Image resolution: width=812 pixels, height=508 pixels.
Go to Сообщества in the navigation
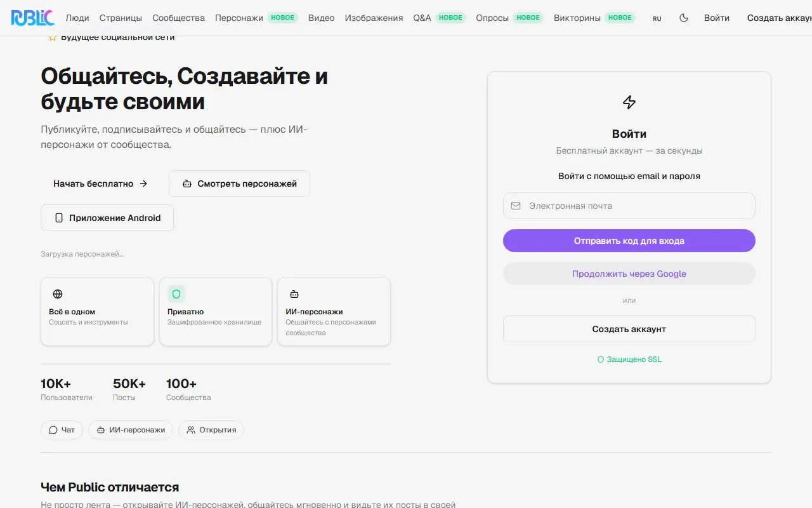click(178, 18)
